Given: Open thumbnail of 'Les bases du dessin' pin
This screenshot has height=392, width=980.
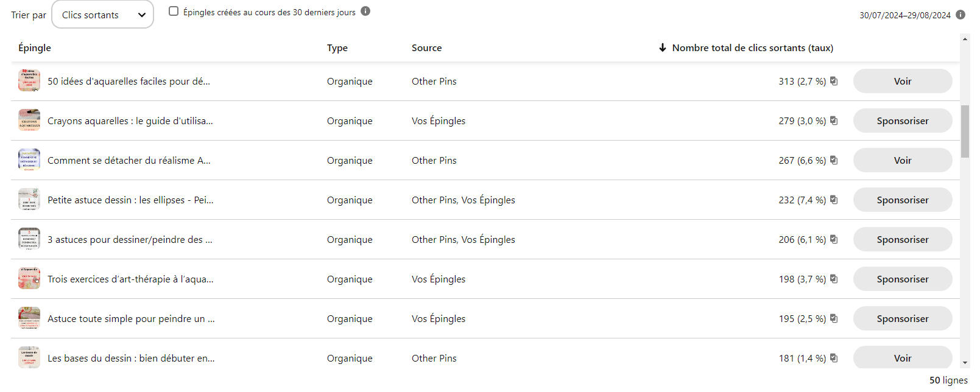Looking at the screenshot, I should [x=29, y=358].
